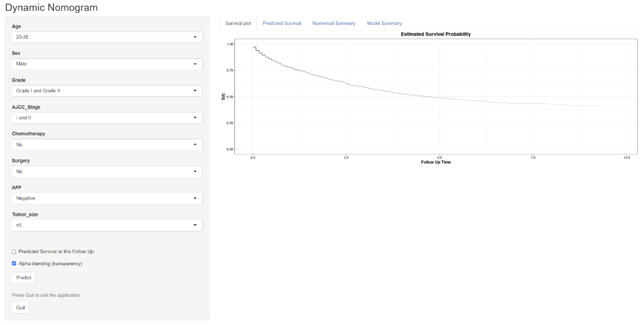This screenshot has height=325, width=644.
Task: Click the AJCC_Stage dropdown caret icon
Action: (x=195, y=118)
